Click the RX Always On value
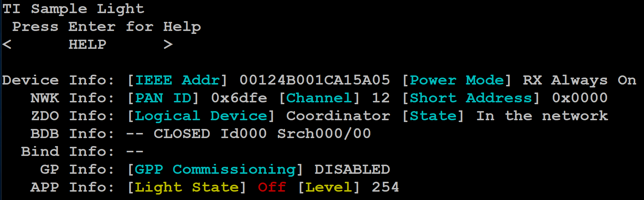Screen dimensions: 644x200 click(580, 80)
